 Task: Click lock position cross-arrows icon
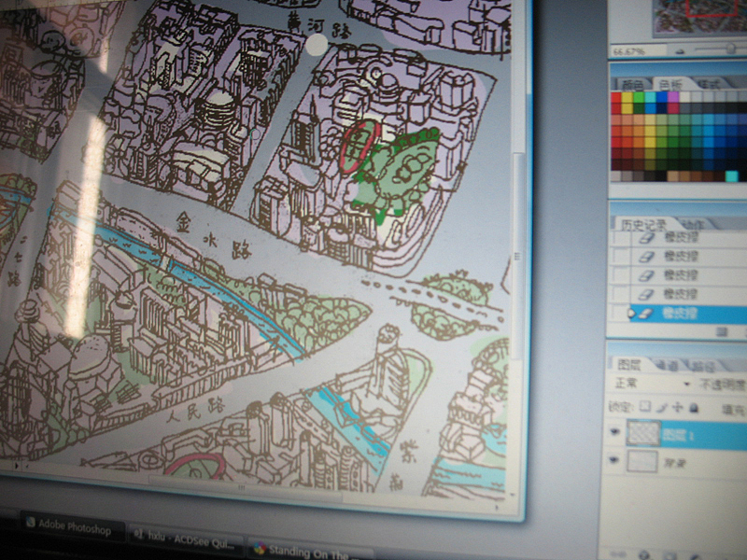[677, 408]
